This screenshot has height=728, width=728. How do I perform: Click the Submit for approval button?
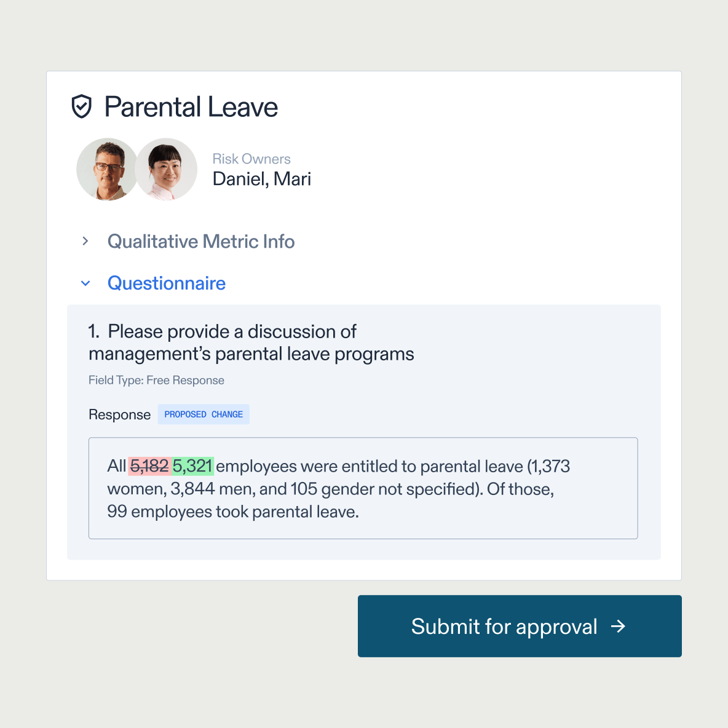pos(520,627)
